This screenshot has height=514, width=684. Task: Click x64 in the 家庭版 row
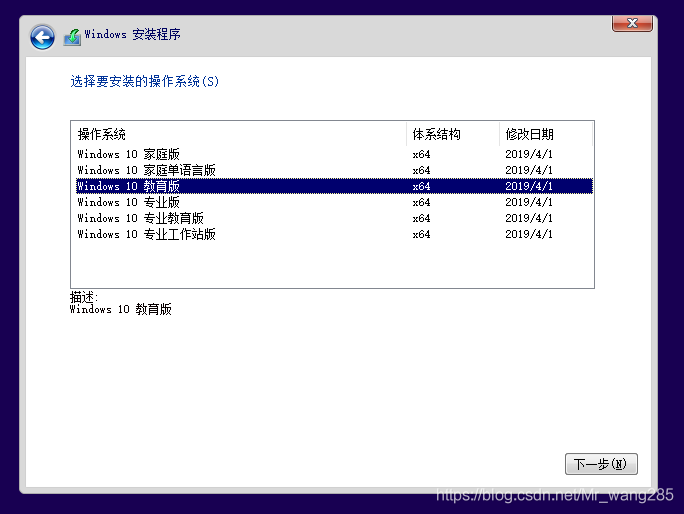421,154
